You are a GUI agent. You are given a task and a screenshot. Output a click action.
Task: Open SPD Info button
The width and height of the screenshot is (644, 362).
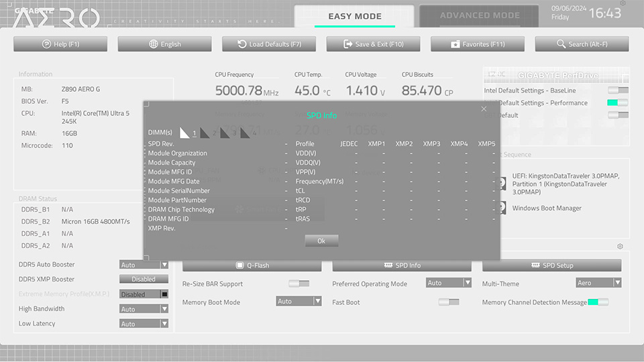point(402,265)
